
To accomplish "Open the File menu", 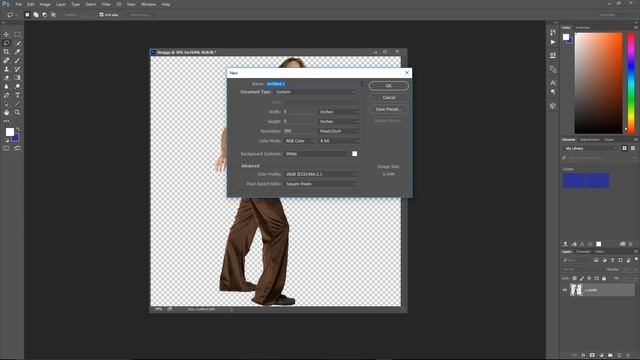I will coord(18,4).
